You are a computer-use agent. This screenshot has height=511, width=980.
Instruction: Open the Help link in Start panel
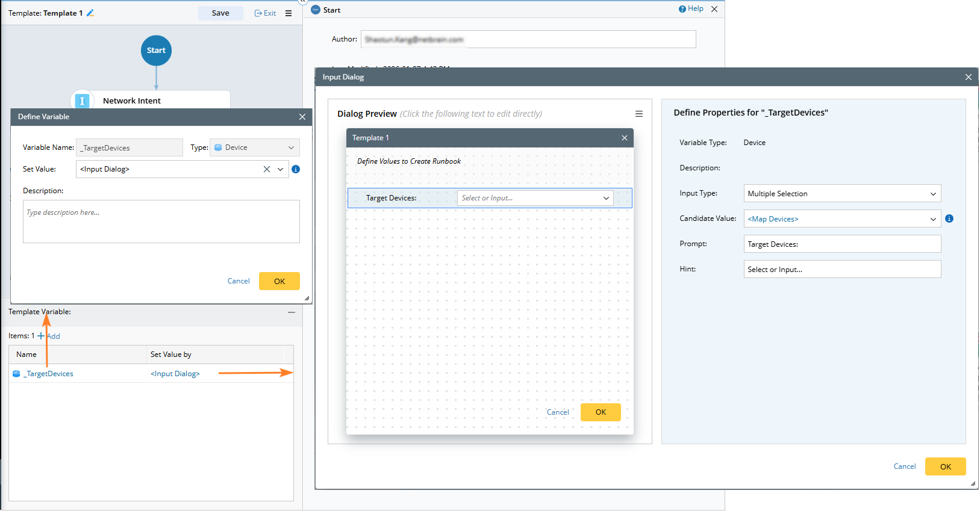pyautogui.click(x=691, y=9)
